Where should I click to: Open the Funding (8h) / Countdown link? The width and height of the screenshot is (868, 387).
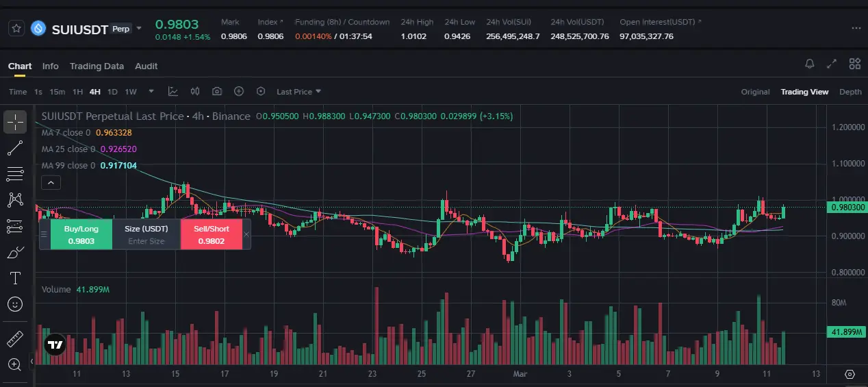coord(342,22)
